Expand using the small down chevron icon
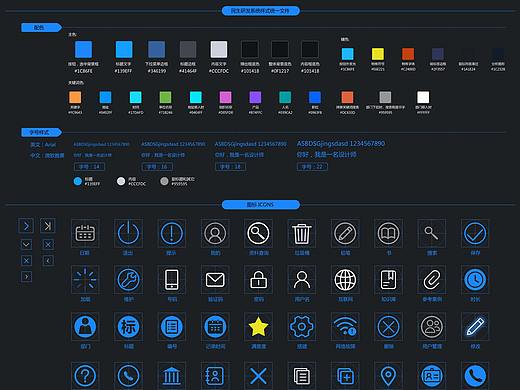Image resolution: width=520 pixels, height=390 pixels. coord(26,244)
